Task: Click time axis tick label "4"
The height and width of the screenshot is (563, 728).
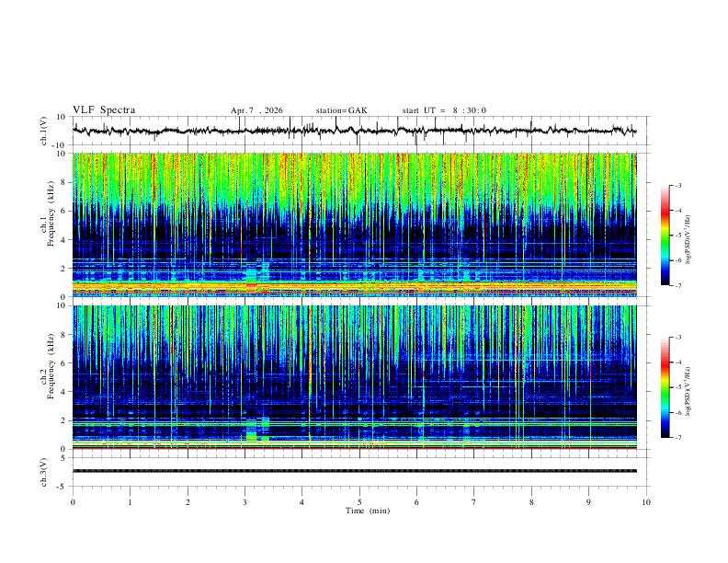Action: (x=301, y=502)
